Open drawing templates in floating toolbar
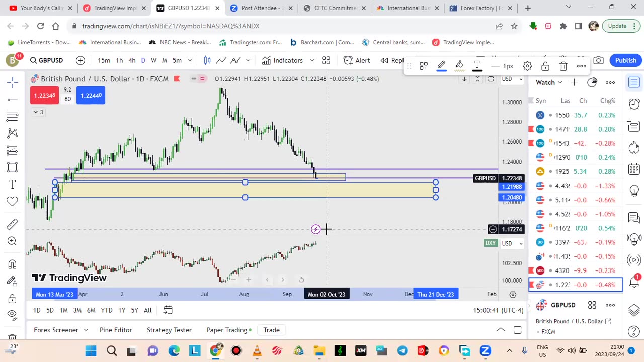Image resolution: width=644 pixels, height=362 pixels. click(424, 66)
